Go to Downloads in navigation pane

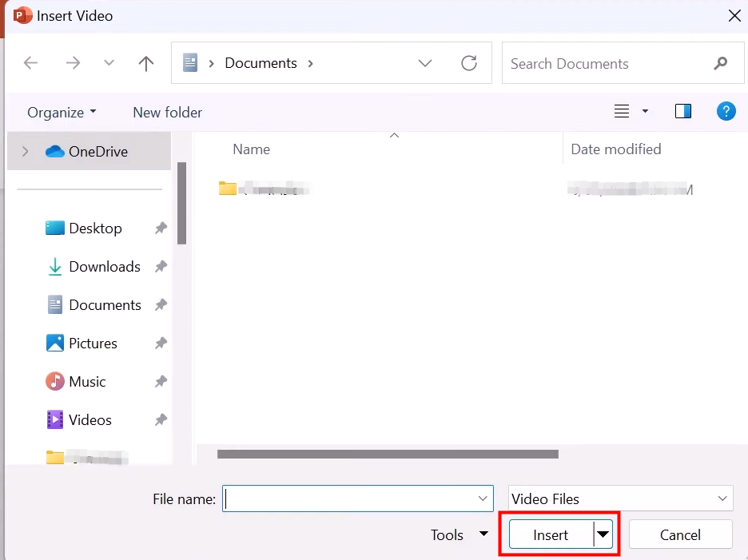pos(104,267)
